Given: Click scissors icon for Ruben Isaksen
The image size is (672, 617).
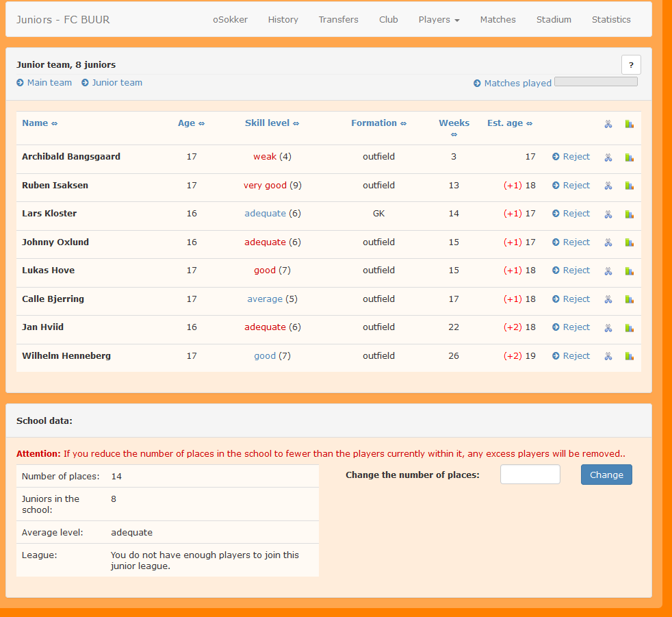Looking at the screenshot, I should pos(608,186).
